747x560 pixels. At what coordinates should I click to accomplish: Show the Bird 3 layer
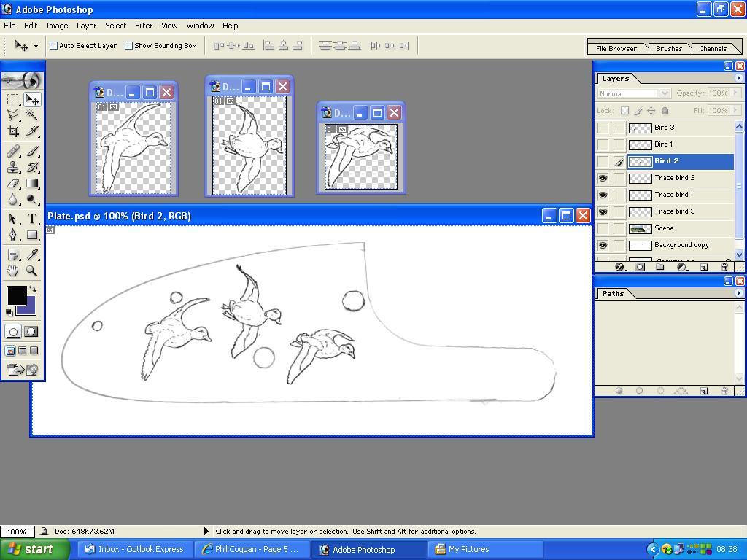click(603, 128)
